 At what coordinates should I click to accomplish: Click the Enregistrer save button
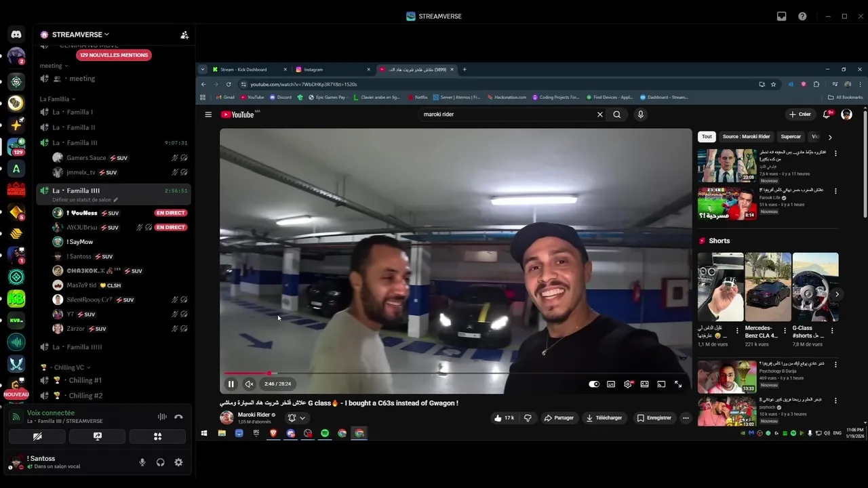(654, 418)
